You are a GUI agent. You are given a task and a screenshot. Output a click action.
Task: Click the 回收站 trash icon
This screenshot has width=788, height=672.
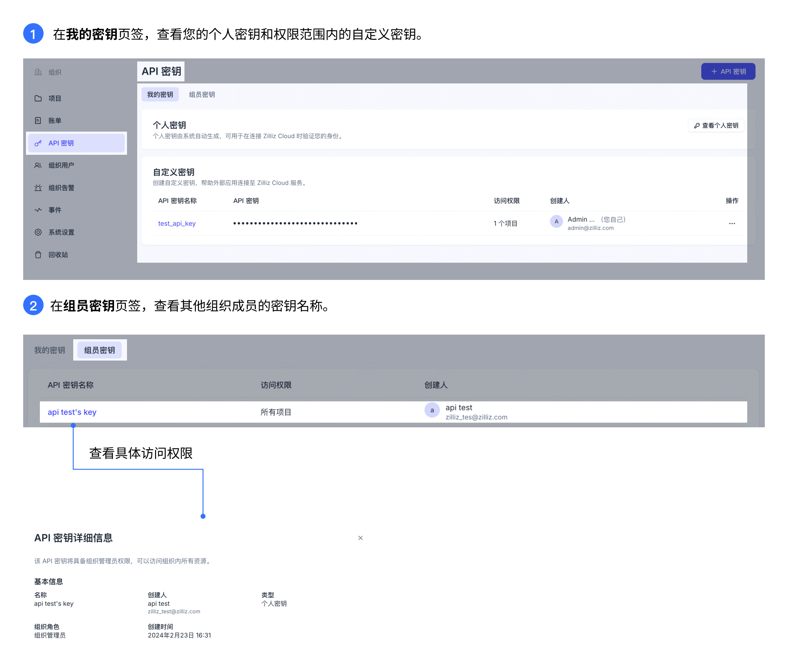point(38,254)
